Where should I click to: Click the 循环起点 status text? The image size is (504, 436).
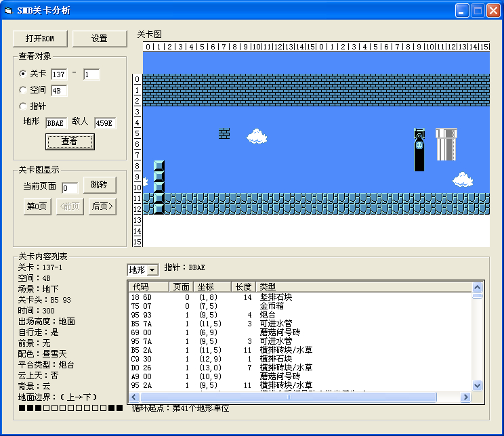click(181, 408)
